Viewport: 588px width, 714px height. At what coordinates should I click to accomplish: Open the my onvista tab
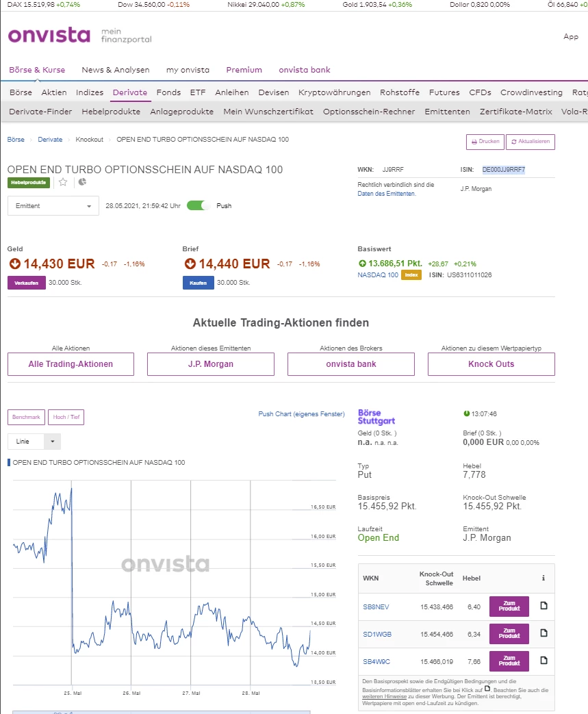pyautogui.click(x=188, y=70)
